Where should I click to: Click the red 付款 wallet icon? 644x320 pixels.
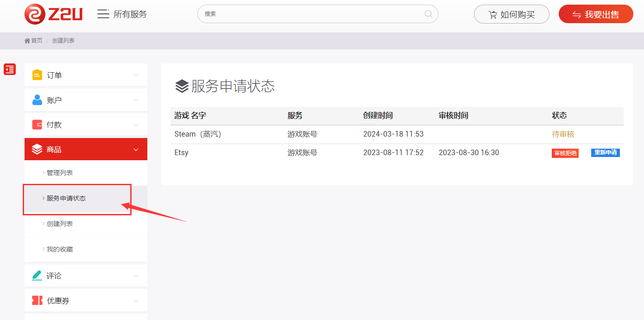click(37, 125)
